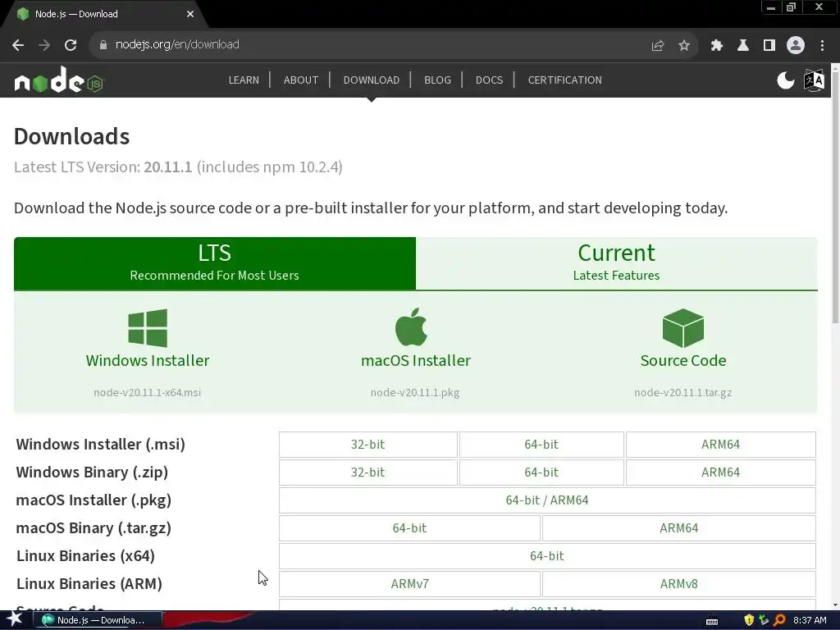The width and height of the screenshot is (840, 630).
Task: Open the DOWNLOAD menu item
Action: tap(372, 80)
